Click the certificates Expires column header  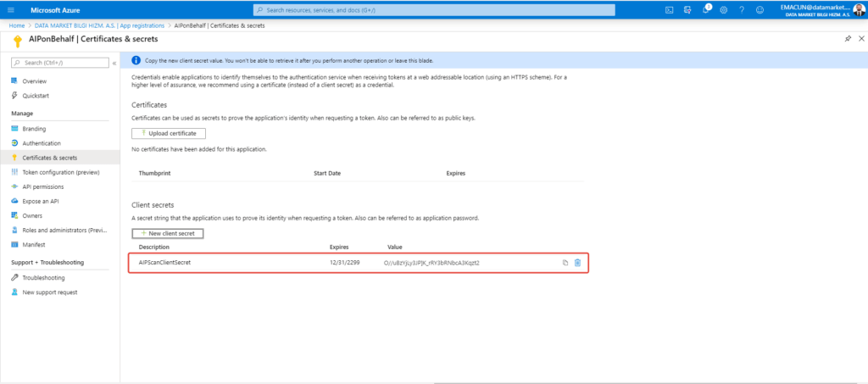click(x=455, y=173)
